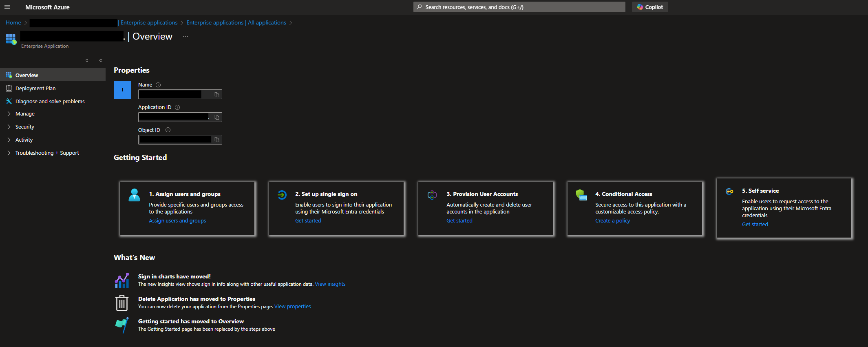Click the Assign users and groups link

pos(177,221)
